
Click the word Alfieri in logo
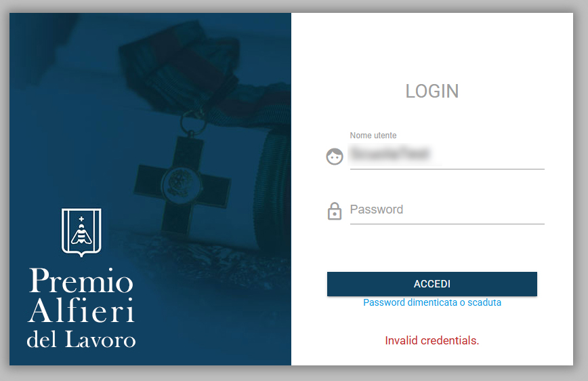tap(81, 310)
